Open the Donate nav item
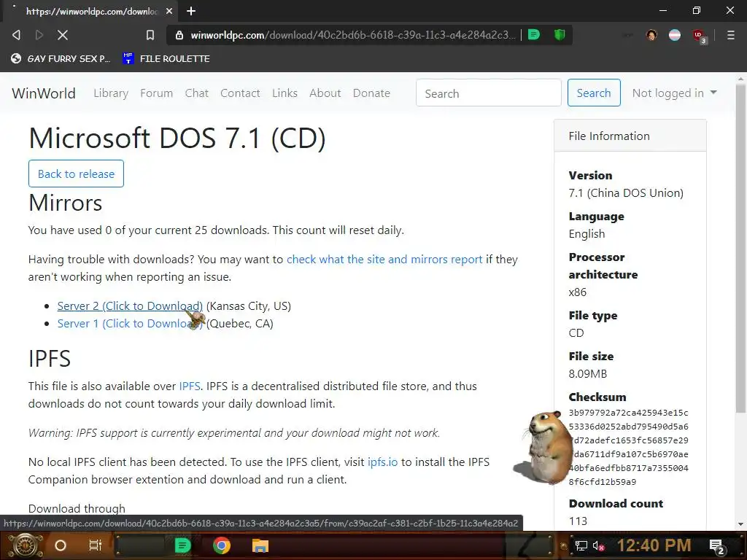 [371, 93]
